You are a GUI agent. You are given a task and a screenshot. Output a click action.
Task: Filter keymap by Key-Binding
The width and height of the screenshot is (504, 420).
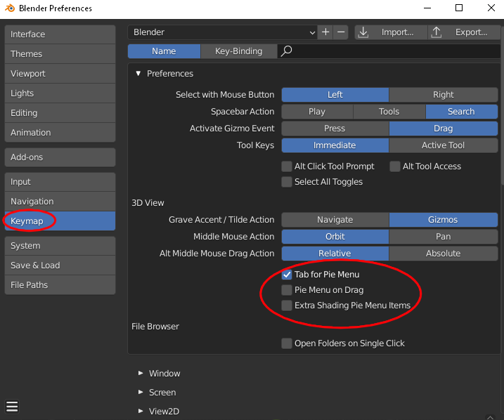pyautogui.click(x=238, y=51)
